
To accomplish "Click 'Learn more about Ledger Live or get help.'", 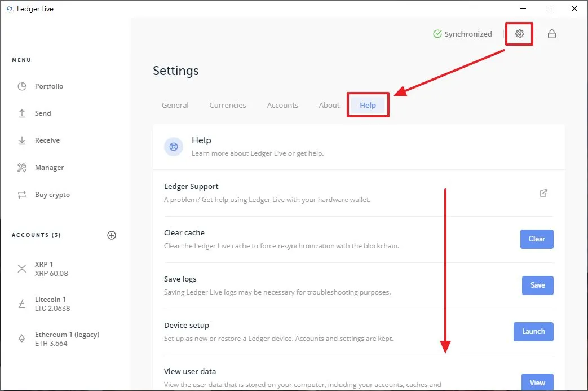I will click(258, 153).
